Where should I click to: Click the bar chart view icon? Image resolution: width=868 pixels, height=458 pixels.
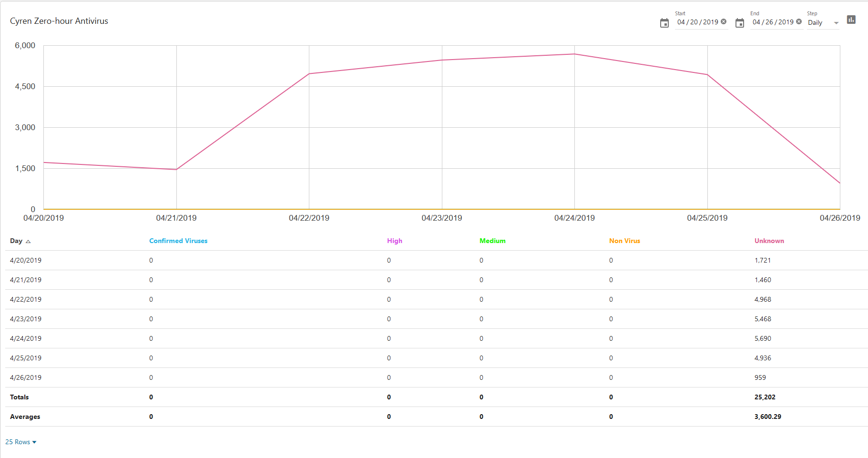coord(851,20)
